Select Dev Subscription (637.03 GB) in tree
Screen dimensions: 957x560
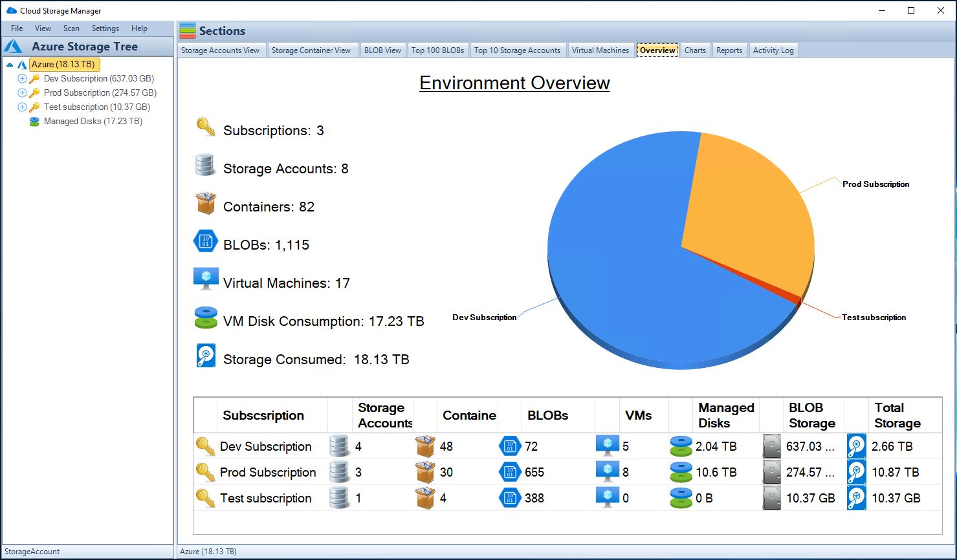(x=99, y=78)
